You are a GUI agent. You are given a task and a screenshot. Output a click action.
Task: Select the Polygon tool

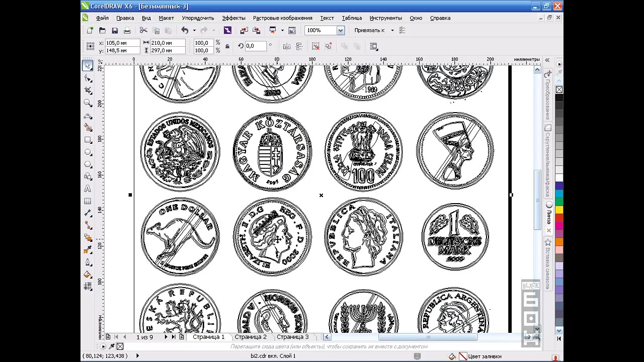[x=88, y=164]
